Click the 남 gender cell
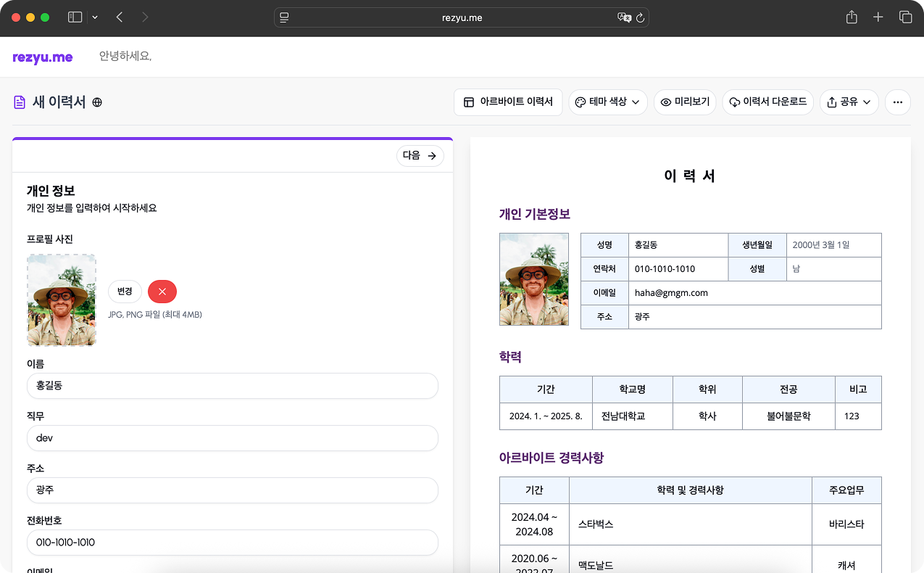The image size is (924, 573). (834, 269)
